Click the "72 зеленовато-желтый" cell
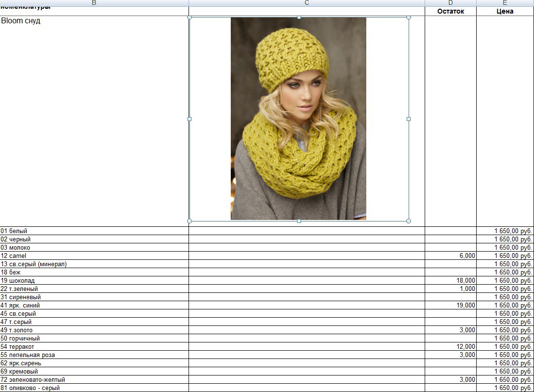The image size is (534, 392). click(94, 379)
